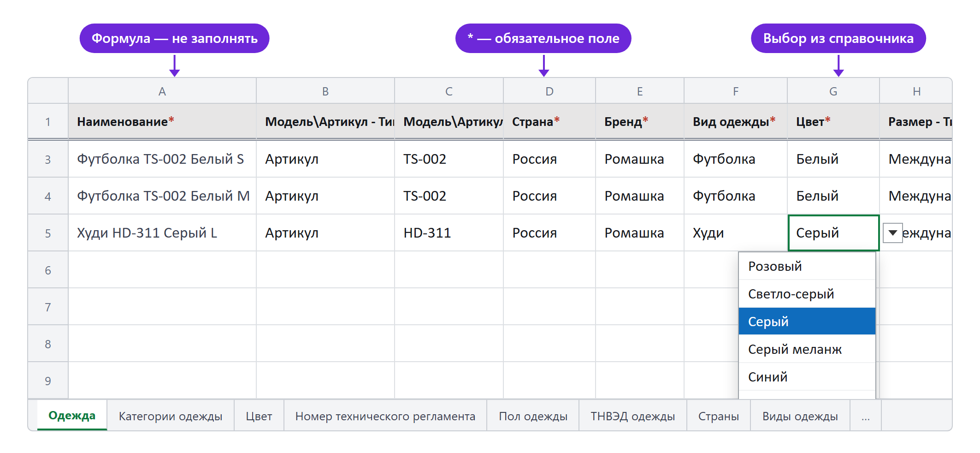Click the Страна* header cell
Screen dimensions: 980x453
click(549, 121)
